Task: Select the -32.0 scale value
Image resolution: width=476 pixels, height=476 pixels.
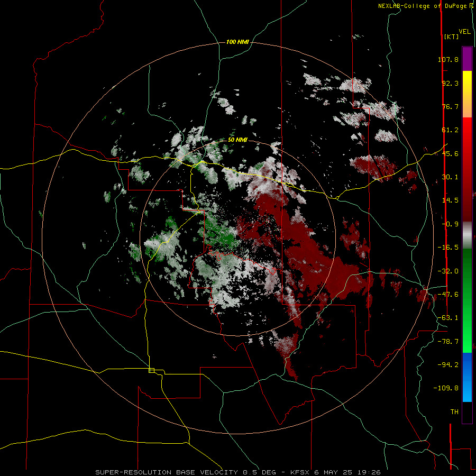Action: (x=448, y=271)
